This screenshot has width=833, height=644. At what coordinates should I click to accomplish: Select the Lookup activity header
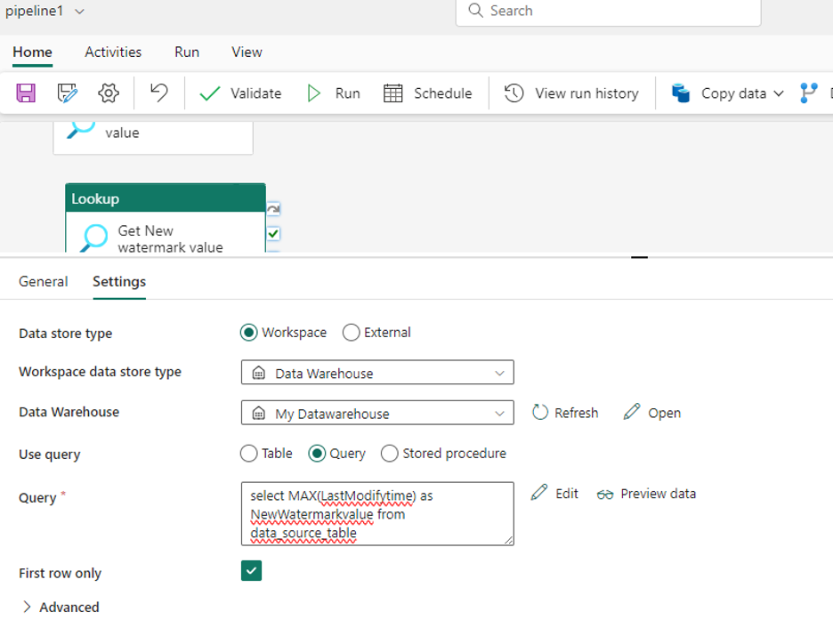[166, 198]
